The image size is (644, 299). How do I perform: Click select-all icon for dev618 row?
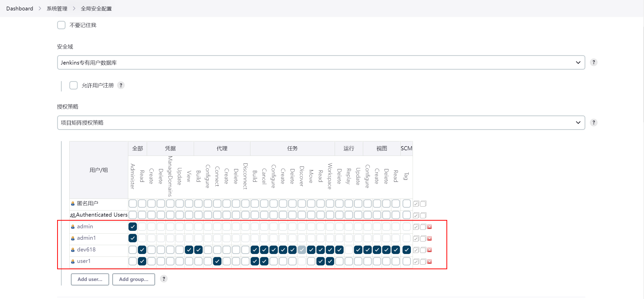[x=416, y=250]
